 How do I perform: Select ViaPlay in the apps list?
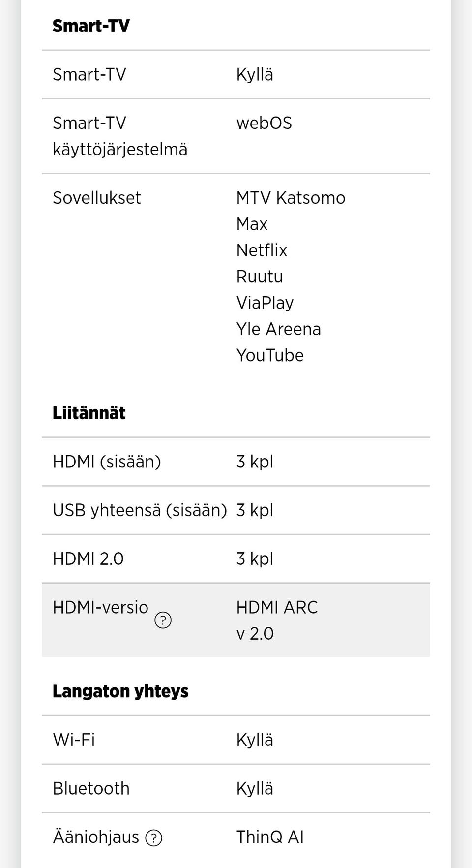[265, 303]
